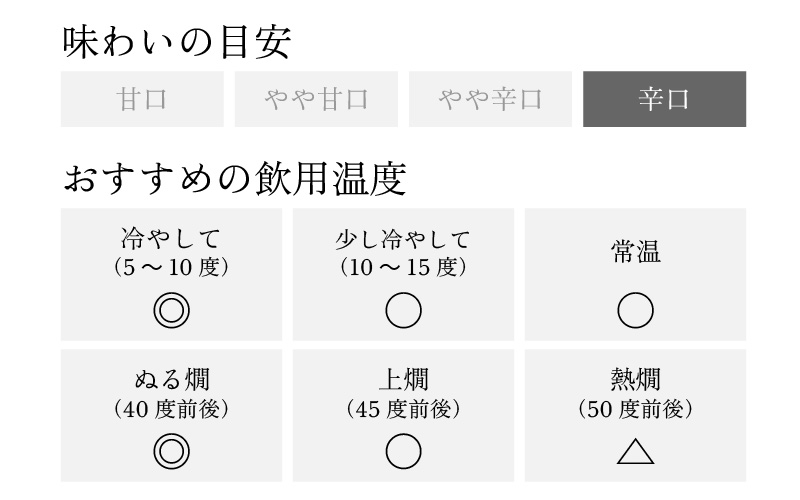
Task: Click the 少し冷やして temperature label
Action: pos(403,240)
